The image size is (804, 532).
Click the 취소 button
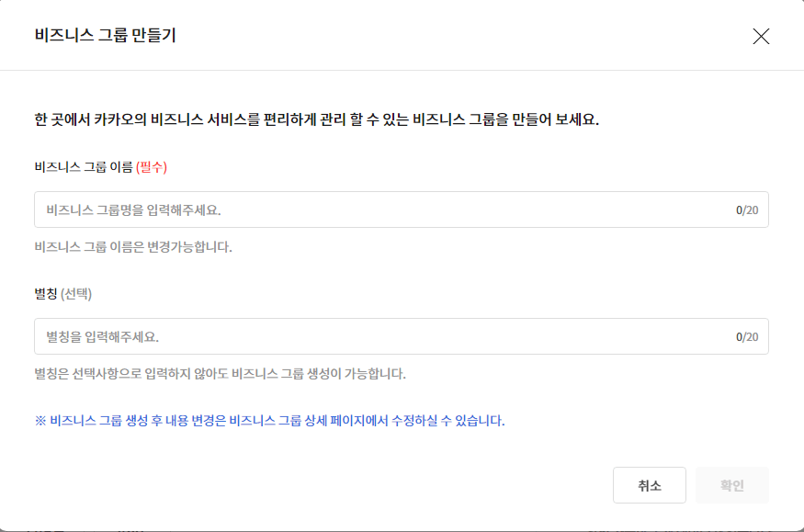(x=649, y=485)
